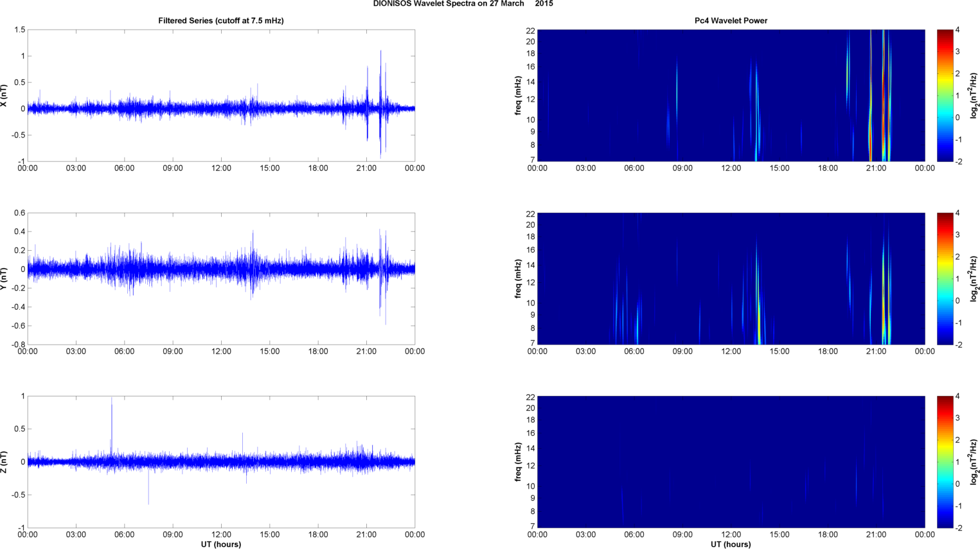Click the '12:00' tick under Y time series

[221, 352]
